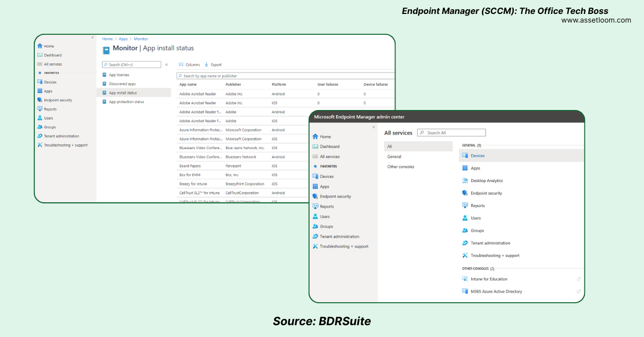Open Reports in admin center left sidebar
The height and width of the screenshot is (337, 644).
tap(323, 207)
